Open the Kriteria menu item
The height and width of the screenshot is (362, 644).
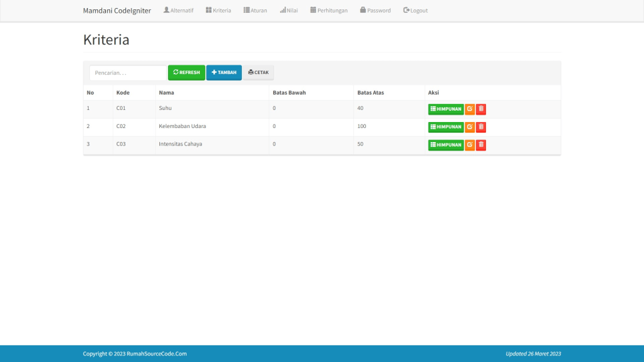tap(218, 11)
